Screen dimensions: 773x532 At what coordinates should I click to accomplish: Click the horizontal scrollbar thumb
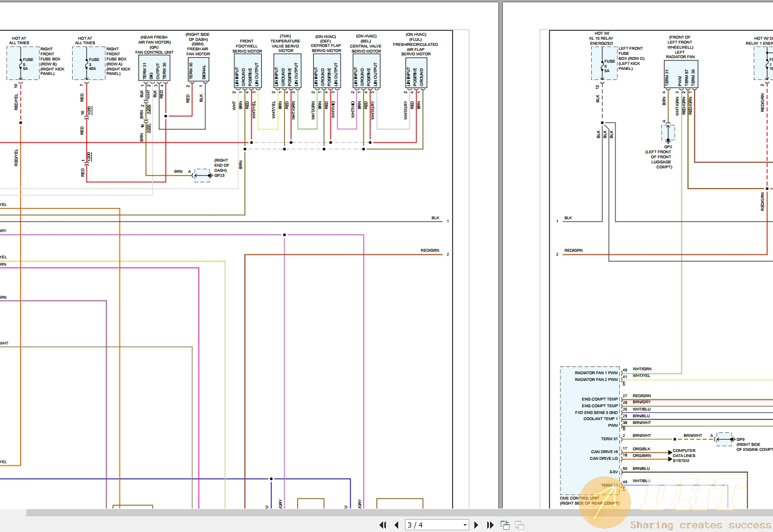coord(399,512)
